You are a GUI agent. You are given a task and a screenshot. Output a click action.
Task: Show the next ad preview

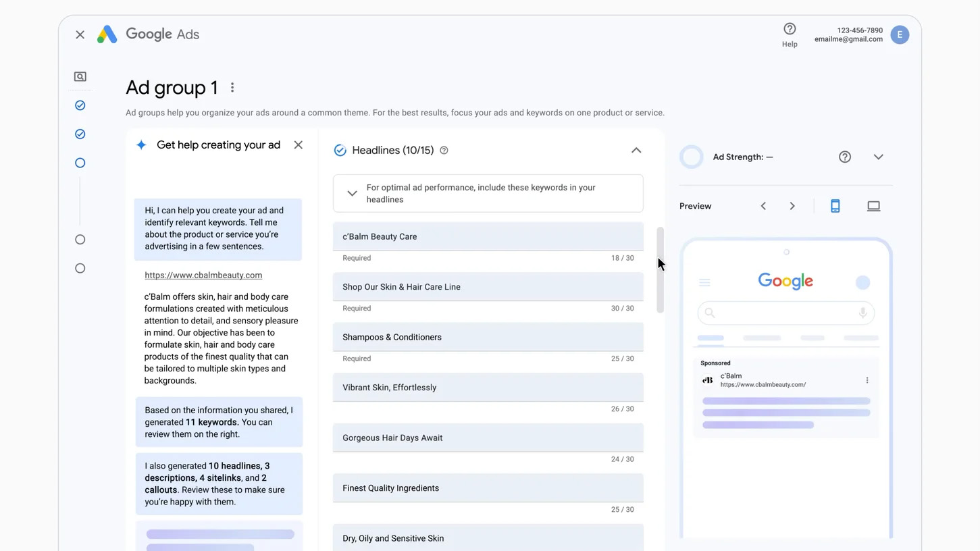[x=792, y=206]
